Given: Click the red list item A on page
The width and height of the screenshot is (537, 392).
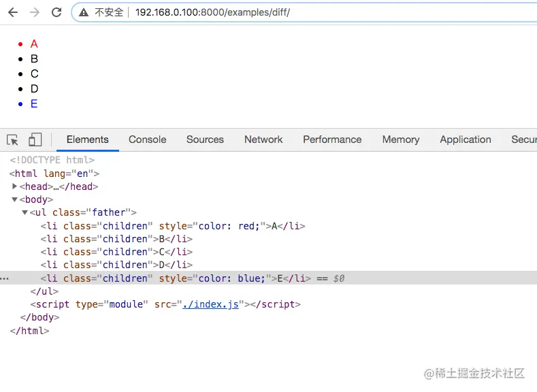Looking at the screenshot, I should pyautogui.click(x=34, y=44).
